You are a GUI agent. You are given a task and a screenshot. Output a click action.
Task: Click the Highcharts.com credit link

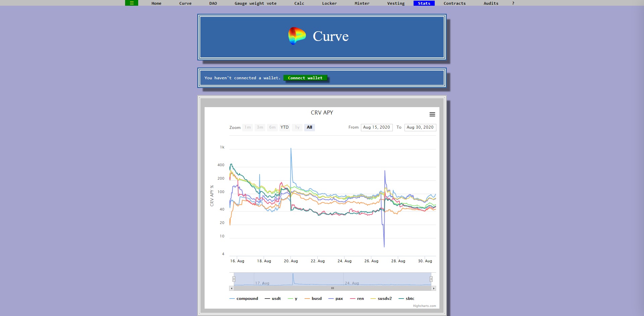424,306
